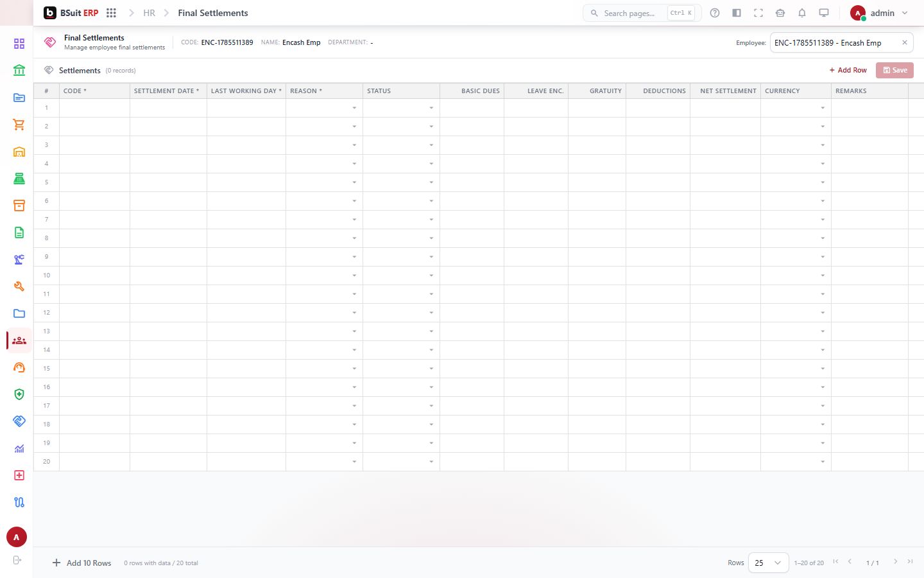Open the orange wrench maintenance icon
Viewport: 924px width, 578px height.
pos(19,286)
